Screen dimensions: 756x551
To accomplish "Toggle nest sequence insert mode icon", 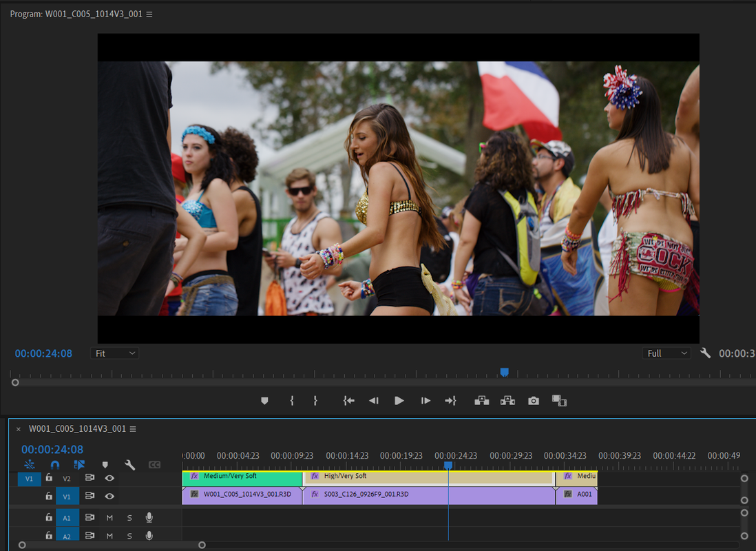I will click(x=30, y=465).
